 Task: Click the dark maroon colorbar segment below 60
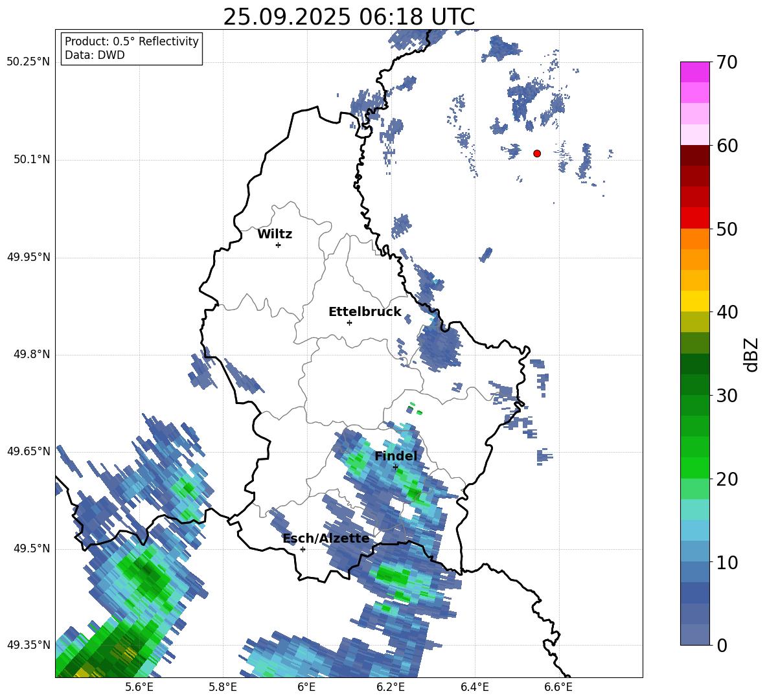694,155
